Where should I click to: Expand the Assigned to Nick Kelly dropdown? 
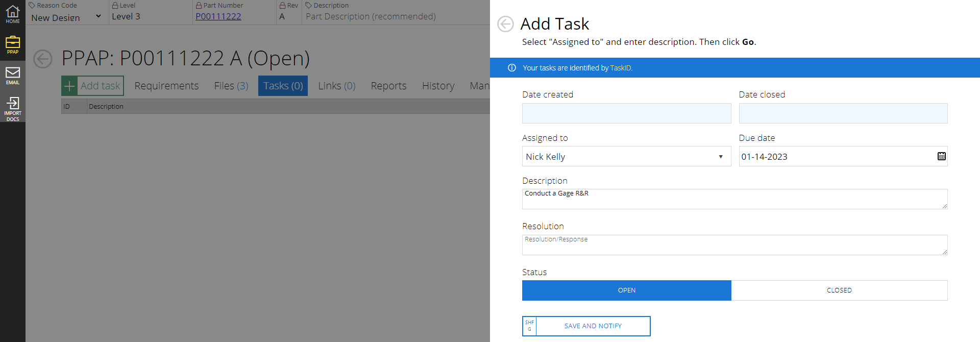pos(626,156)
